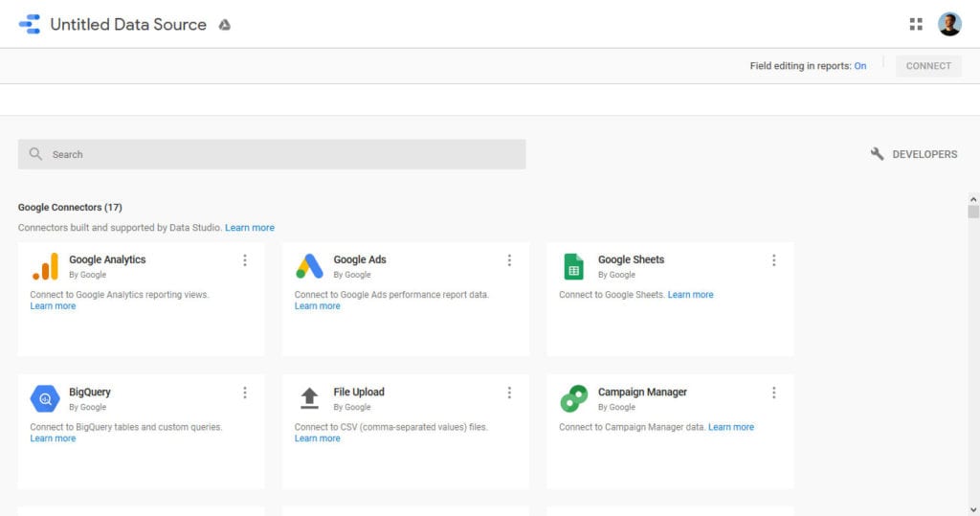Select the Google Sheets connector icon
Viewport: 980px width, 516px height.
point(573,266)
